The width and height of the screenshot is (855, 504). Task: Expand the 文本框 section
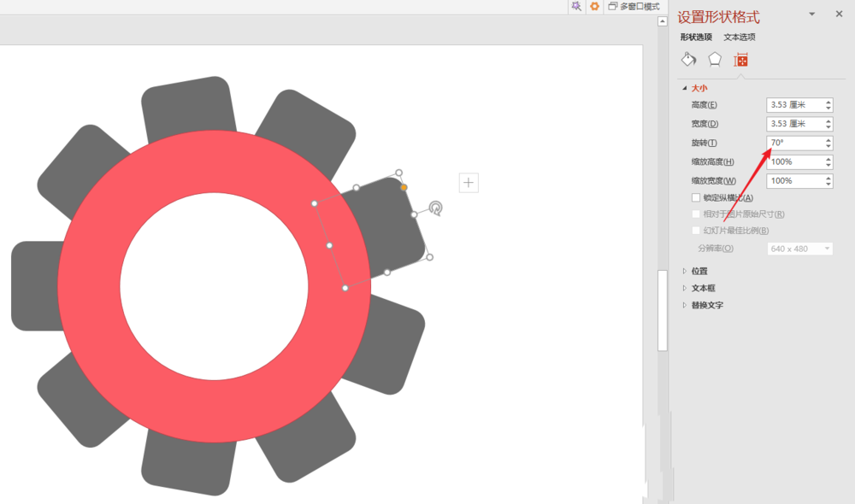tap(685, 288)
